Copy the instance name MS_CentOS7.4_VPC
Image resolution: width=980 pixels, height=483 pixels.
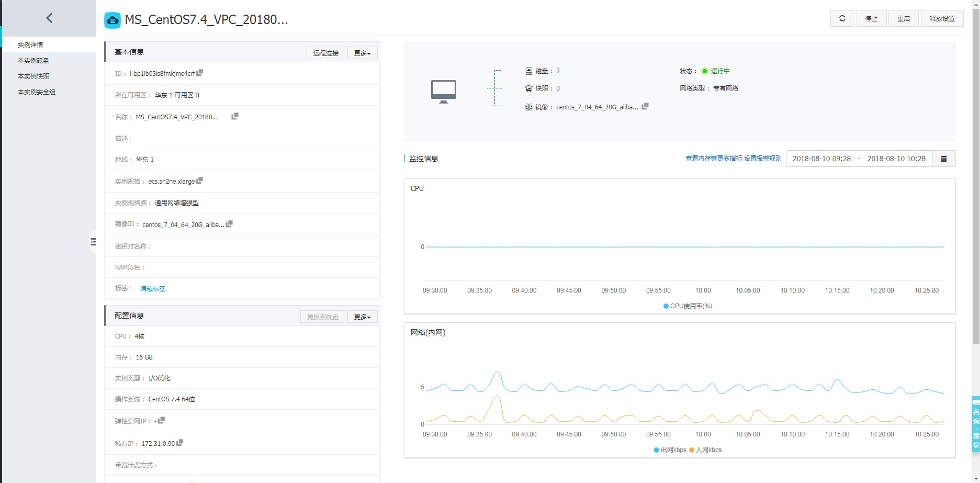point(235,116)
